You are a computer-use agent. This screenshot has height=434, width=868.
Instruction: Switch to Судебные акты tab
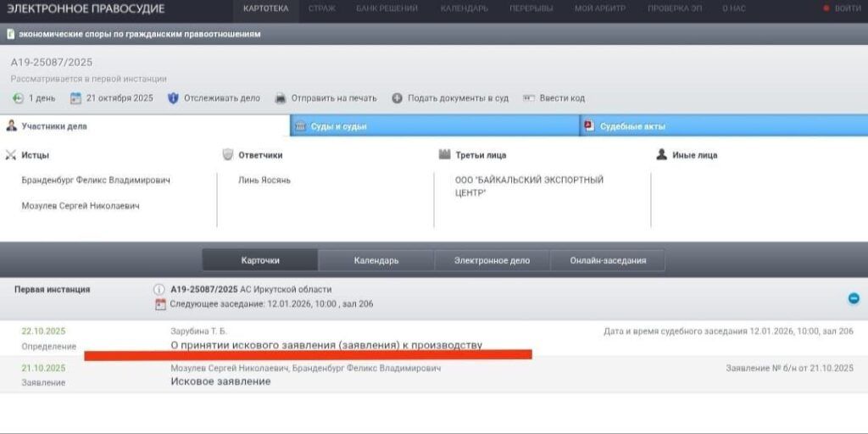pos(724,126)
